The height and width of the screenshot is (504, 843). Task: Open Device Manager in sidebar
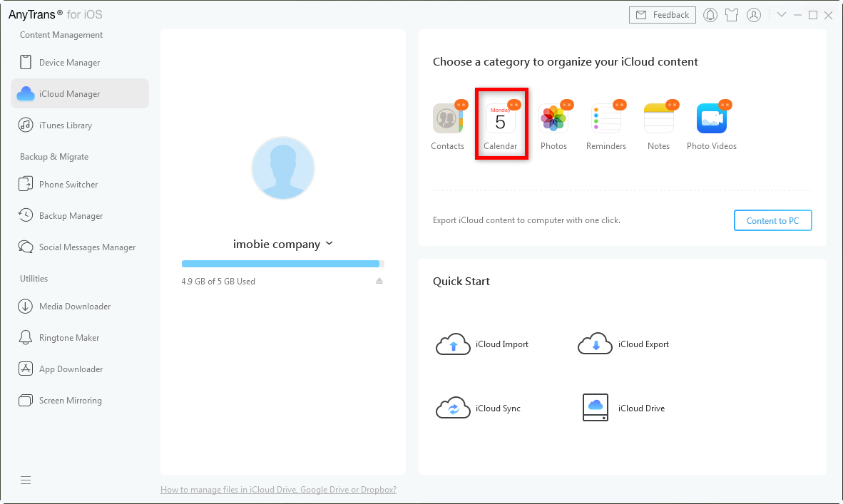click(80, 63)
